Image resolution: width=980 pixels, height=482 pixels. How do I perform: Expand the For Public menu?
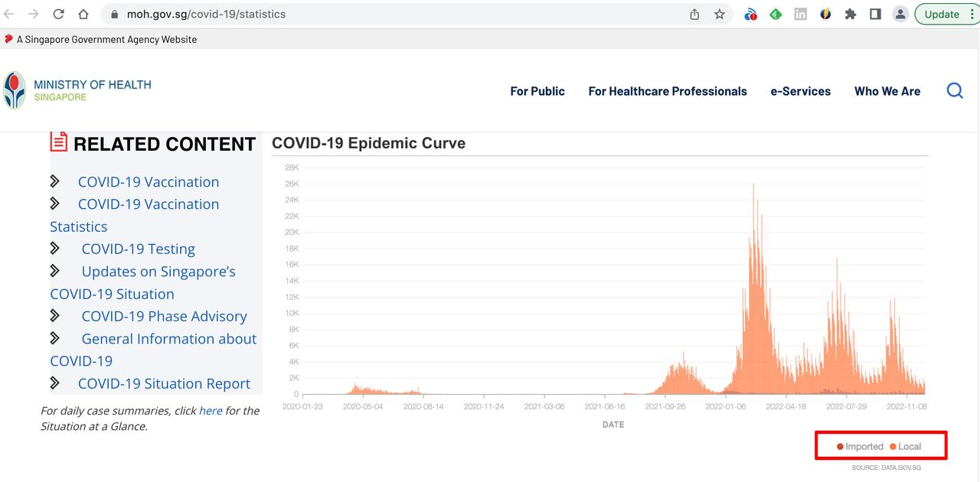[537, 91]
